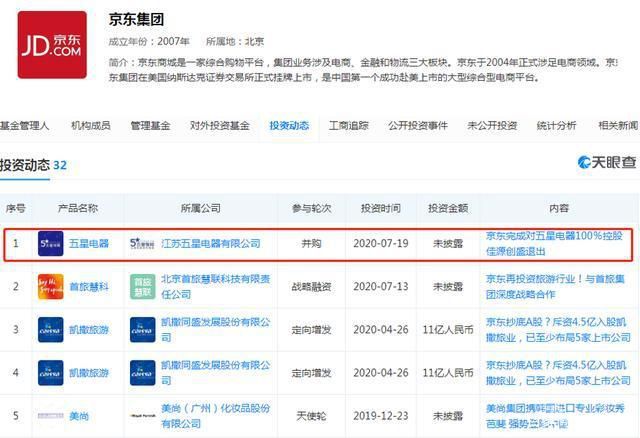The image size is (640, 438).
Task: Switch to 统计分析 tab
Action: tap(556, 126)
